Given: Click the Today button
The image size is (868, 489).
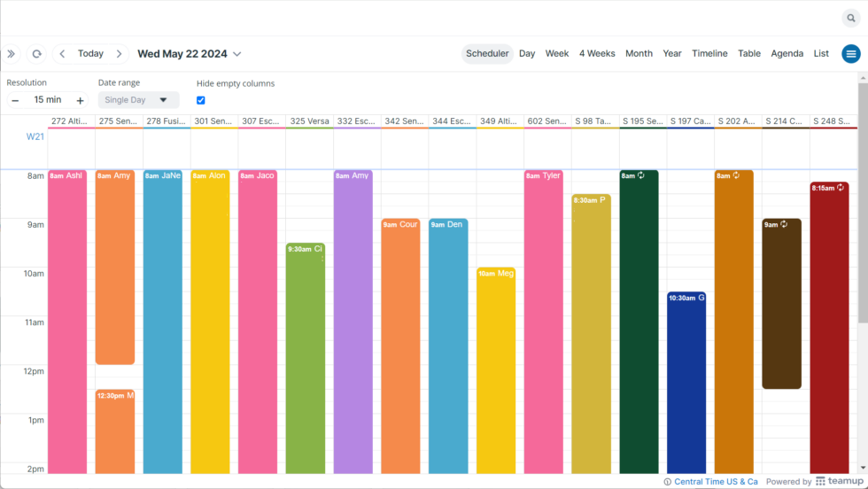Looking at the screenshot, I should click(x=90, y=54).
